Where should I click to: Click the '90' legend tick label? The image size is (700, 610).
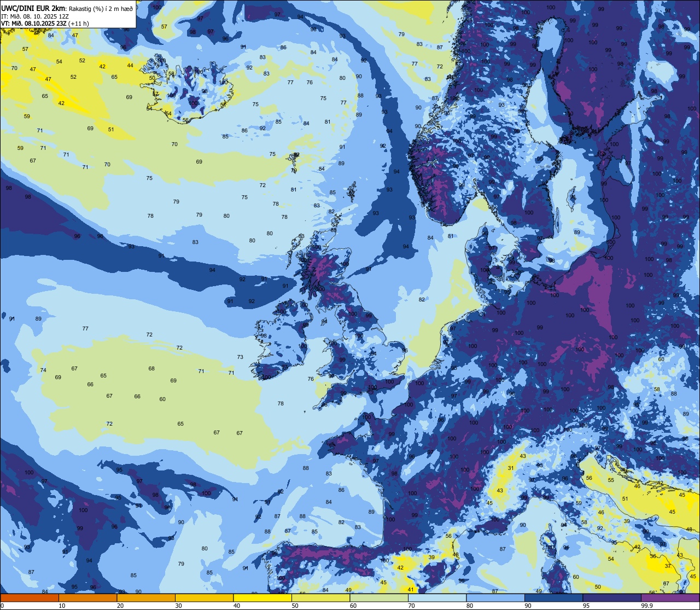[x=528, y=606]
